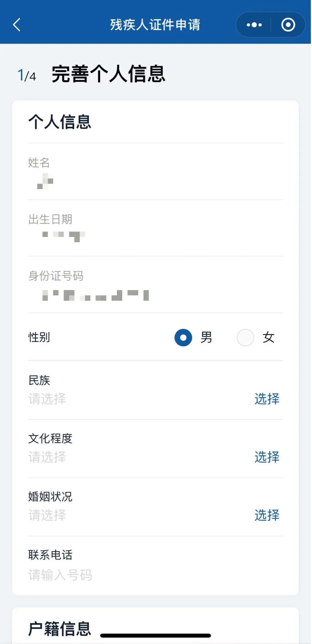
Task: Open the 民族 selection picker
Action: [x=267, y=399]
